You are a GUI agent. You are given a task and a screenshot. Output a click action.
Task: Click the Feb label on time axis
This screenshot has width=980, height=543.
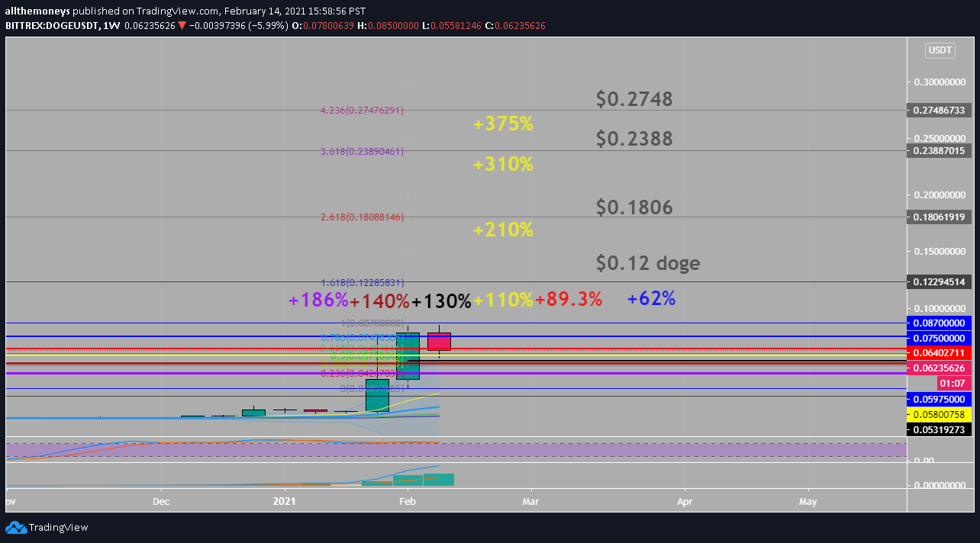408,502
